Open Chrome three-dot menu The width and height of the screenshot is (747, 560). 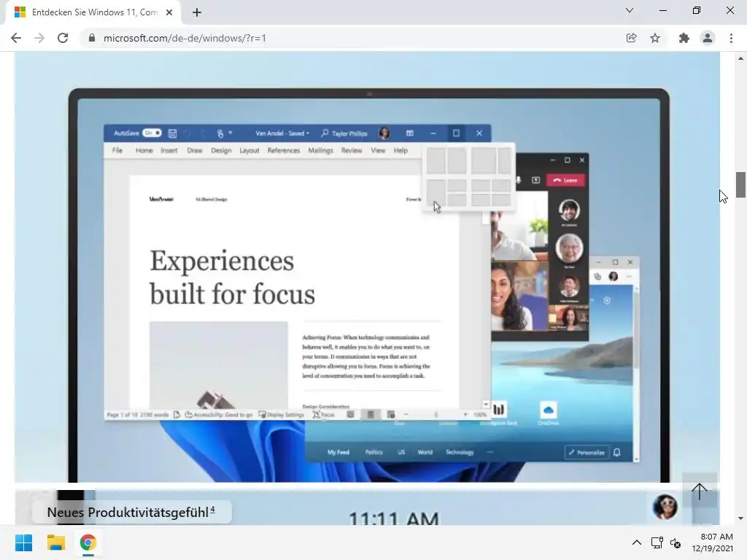pyautogui.click(x=731, y=38)
